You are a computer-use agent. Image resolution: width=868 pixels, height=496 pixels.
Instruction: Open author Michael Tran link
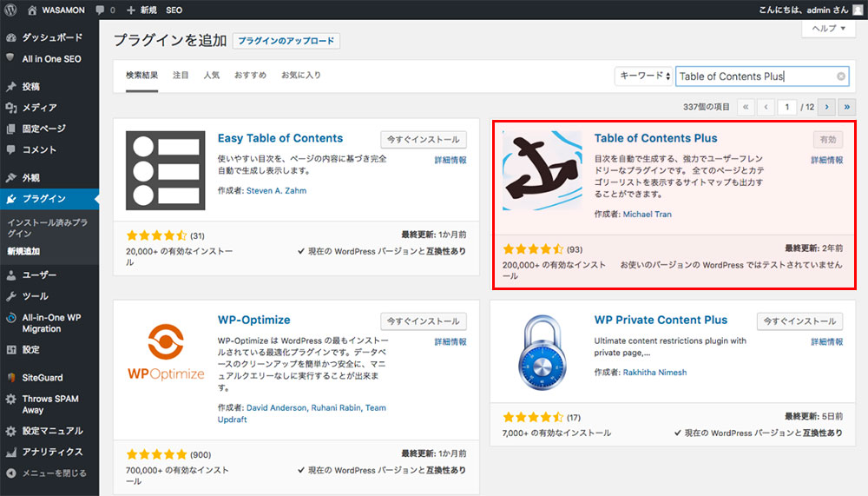tap(648, 215)
